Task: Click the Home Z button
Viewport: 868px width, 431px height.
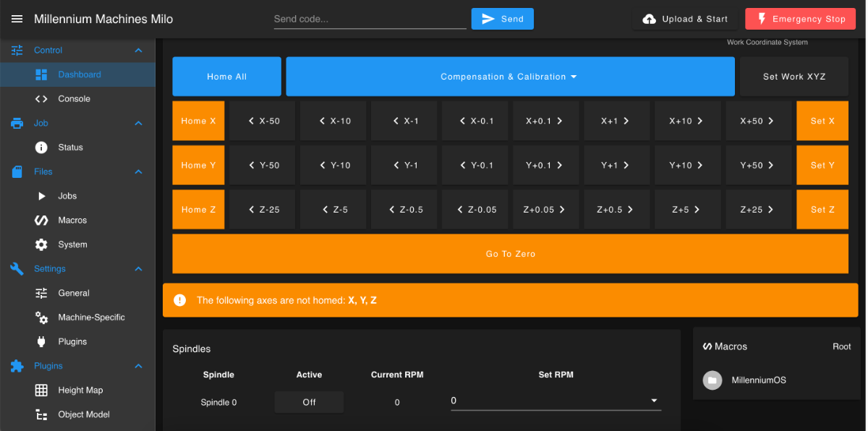Action: click(x=198, y=210)
